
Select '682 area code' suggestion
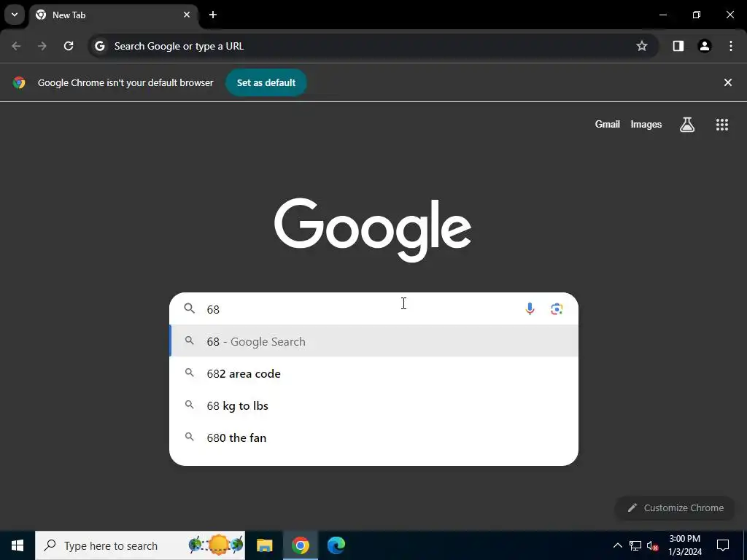(373, 374)
